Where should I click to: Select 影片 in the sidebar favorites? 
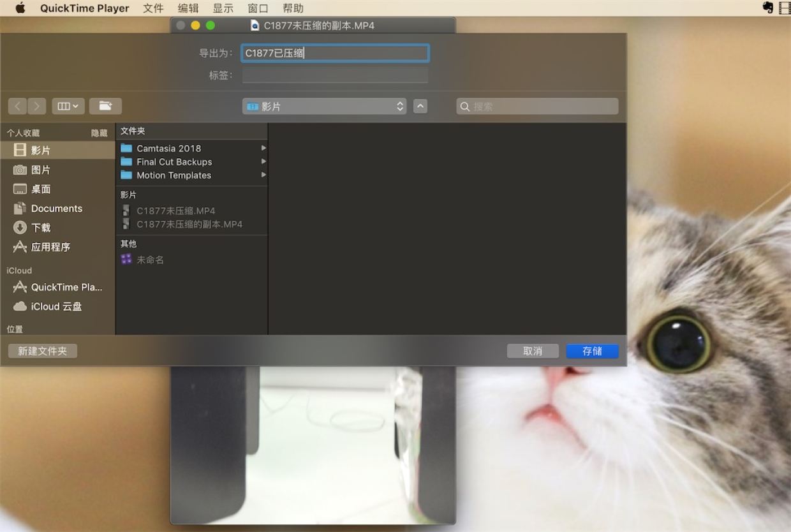pyautogui.click(x=57, y=151)
